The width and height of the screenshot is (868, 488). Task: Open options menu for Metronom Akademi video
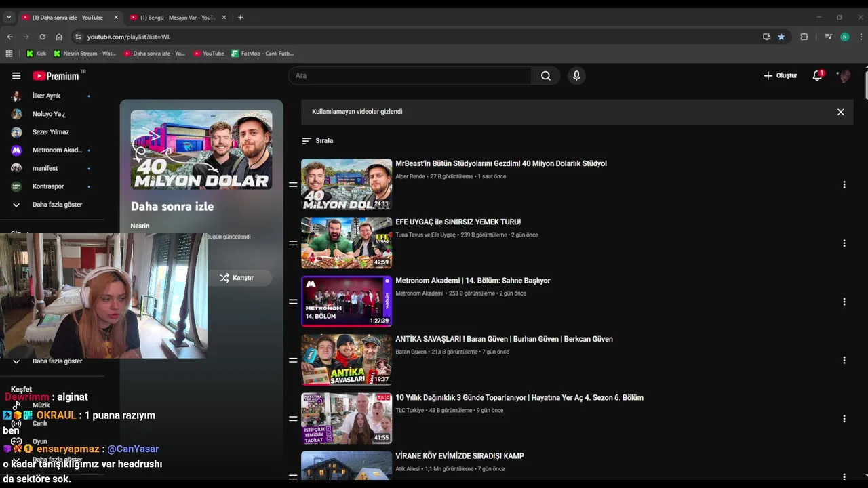[844, 302]
